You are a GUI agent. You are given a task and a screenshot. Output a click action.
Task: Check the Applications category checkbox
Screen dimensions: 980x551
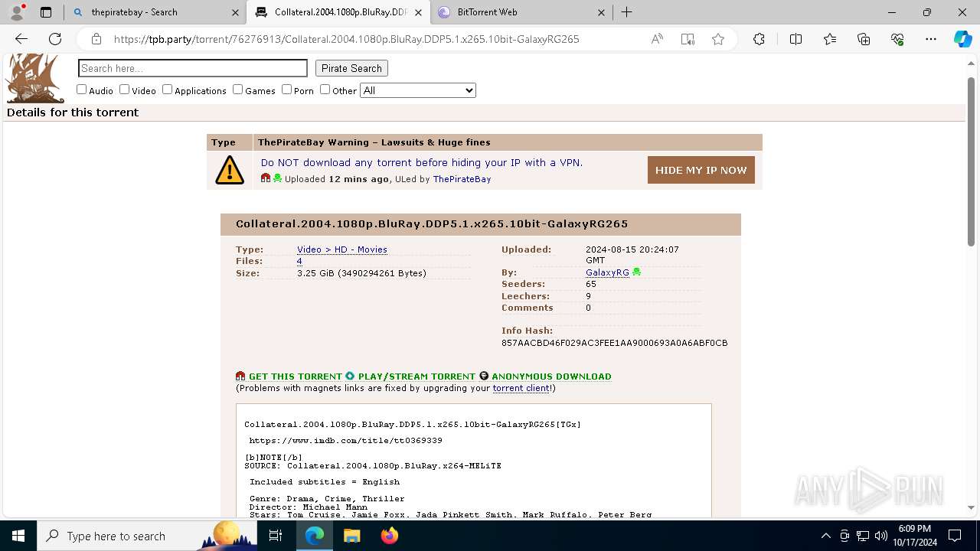pos(167,90)
